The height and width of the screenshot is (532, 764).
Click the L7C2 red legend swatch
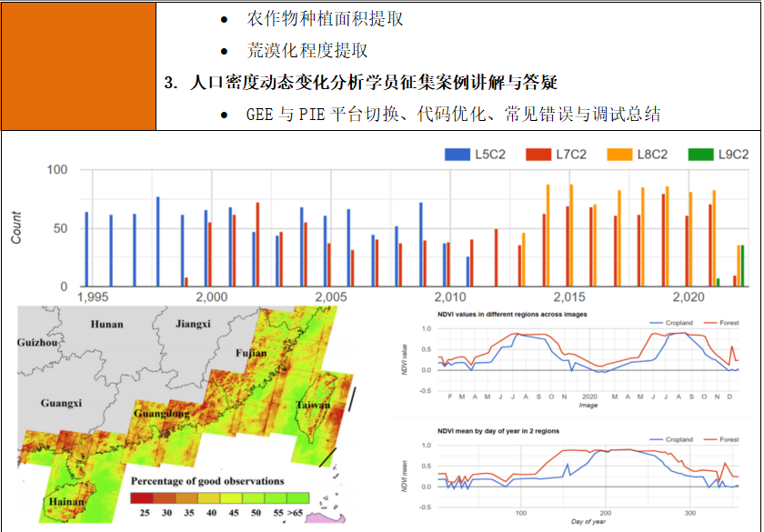tap(538, 155)
